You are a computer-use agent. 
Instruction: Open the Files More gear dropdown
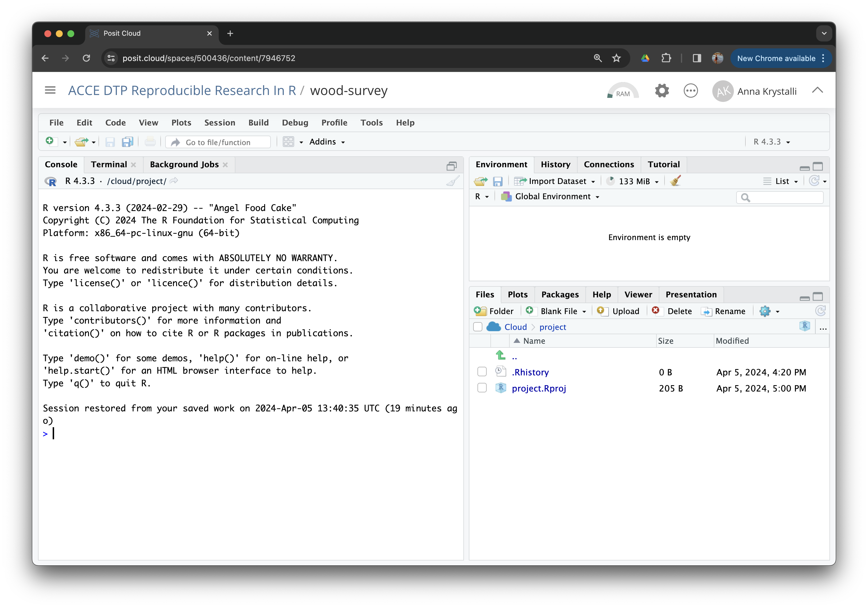[769, 311]
